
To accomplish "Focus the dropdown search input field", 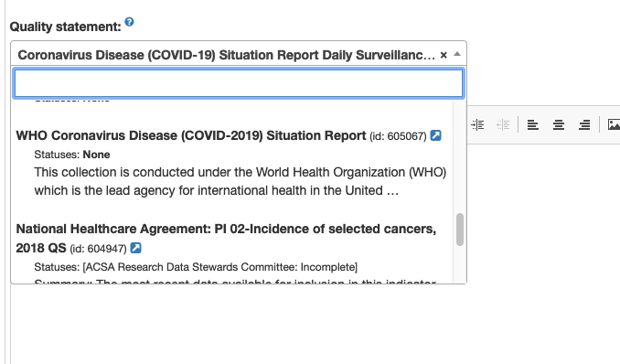I will click(239, 83).
